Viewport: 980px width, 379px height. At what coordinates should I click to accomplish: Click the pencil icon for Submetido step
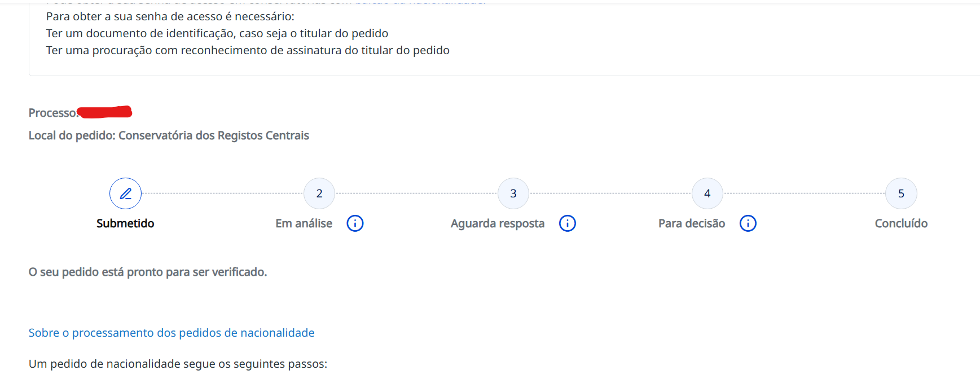click(x=125, y=193)
